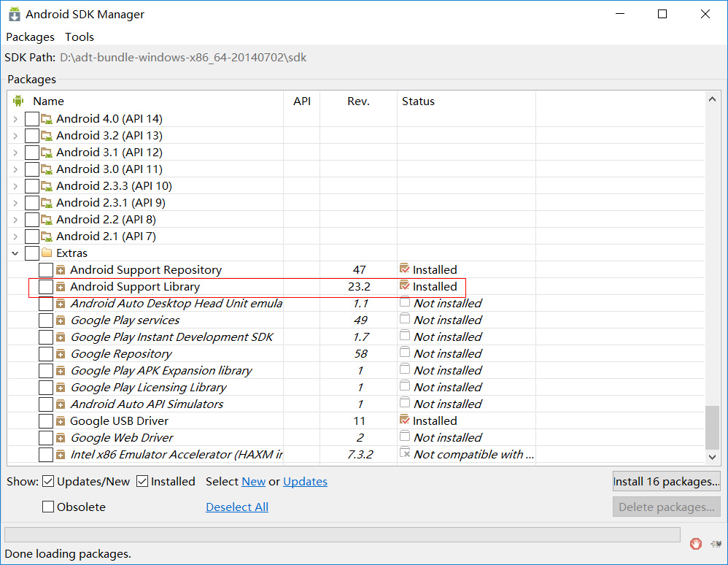The image size is (728, 565).
Task: Click the package icon of Google Play services
Action: coord(61,320)
